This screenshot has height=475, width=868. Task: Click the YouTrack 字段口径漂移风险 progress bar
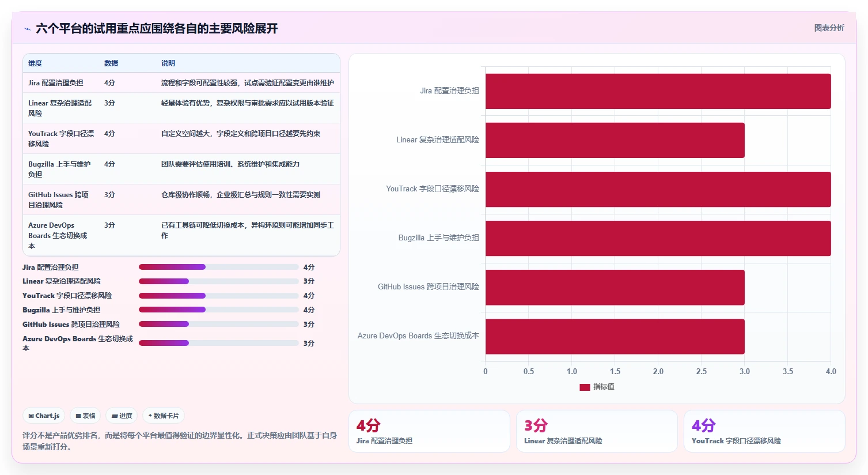pyautogui.click(x=218, y=296)
